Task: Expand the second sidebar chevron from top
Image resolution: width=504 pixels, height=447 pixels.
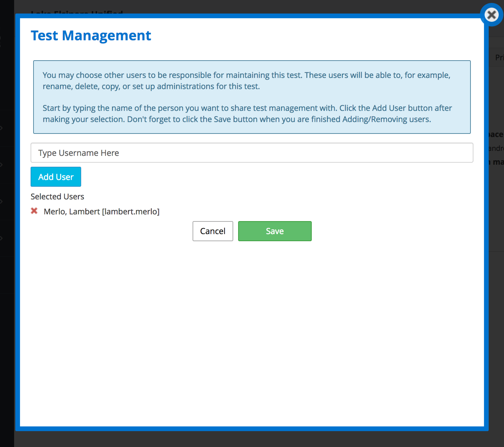Action: 1,165
